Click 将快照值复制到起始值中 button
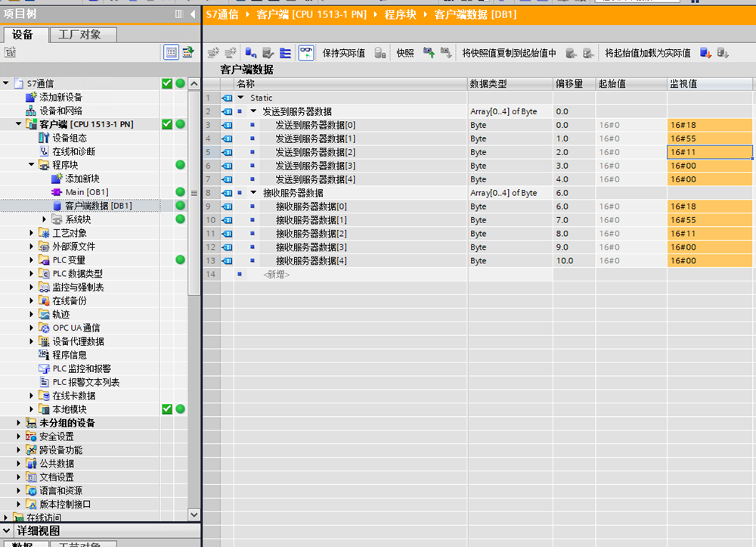756x547 pixels. (509, 53)
